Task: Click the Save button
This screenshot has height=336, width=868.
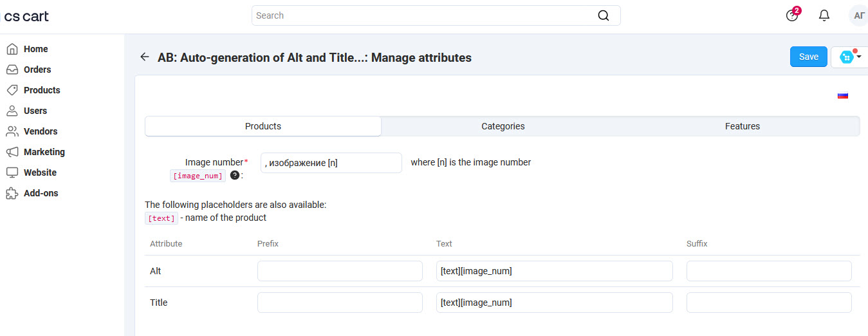Action: click(x=808, y=57)
